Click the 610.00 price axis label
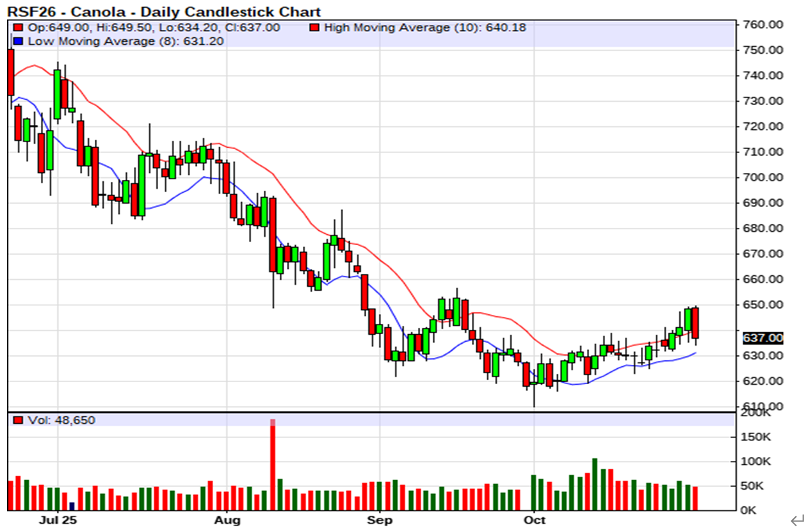 [762, 406]
